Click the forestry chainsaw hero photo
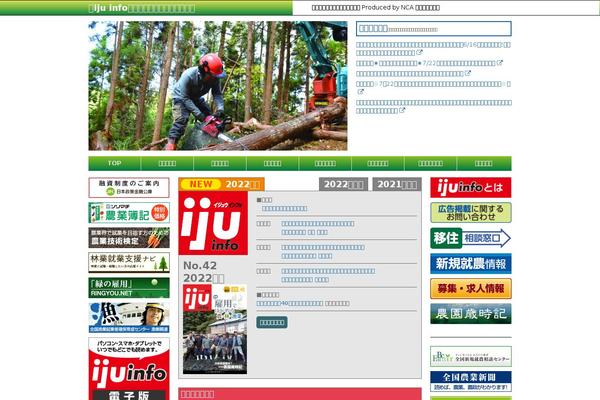 coord(218,86)
